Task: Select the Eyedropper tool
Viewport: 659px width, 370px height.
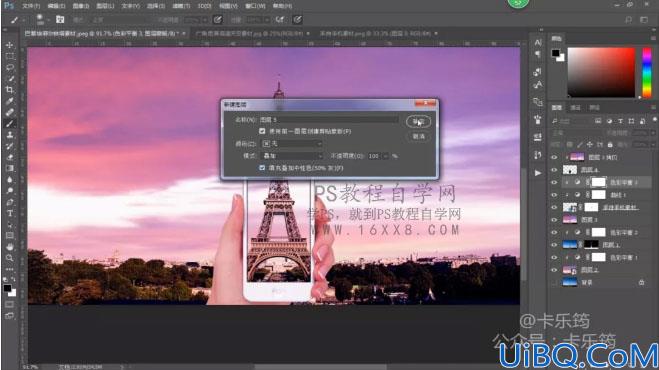Action: (10, 101)
